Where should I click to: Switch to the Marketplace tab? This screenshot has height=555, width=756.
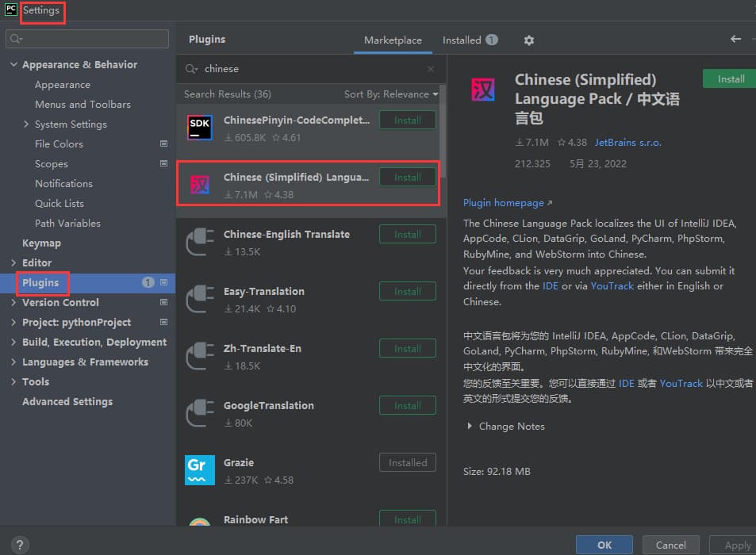point(393,40)
